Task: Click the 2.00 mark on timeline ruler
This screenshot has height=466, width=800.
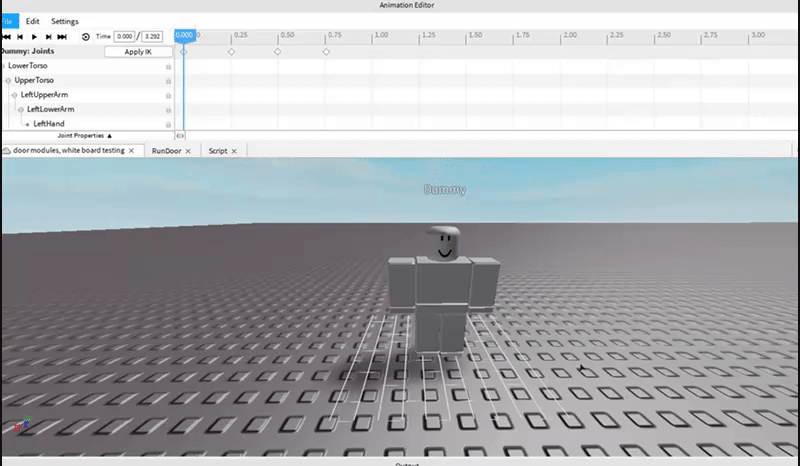Action: tap(570, 35)
